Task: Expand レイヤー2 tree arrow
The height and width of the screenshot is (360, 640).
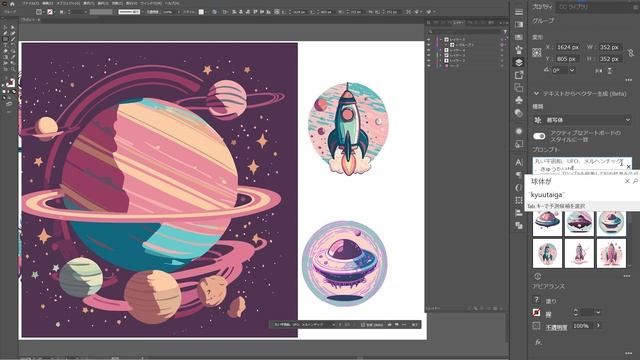Action: tap(441, 60)
